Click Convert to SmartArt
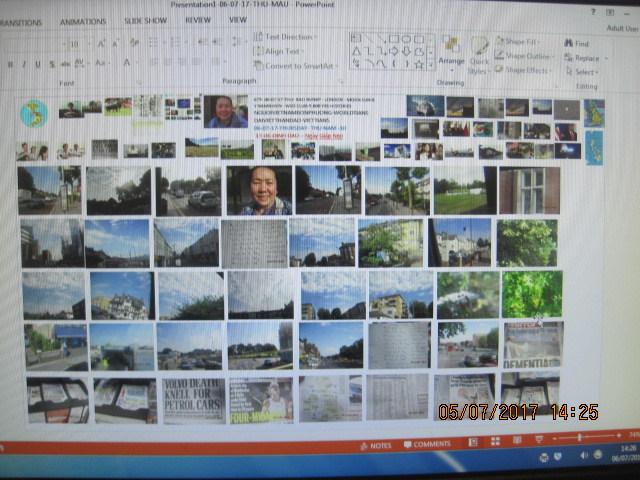The width and height of the screenshot is (640, 480). [296, 65]
